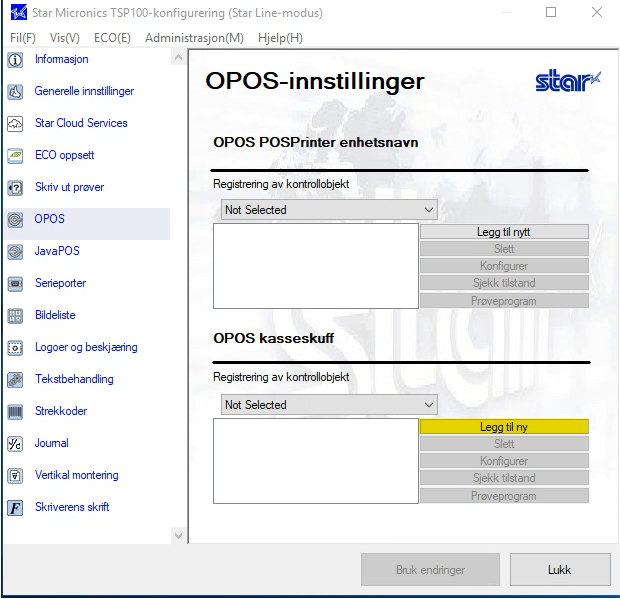Screen dimensions: 620x599
Task: Go to Vertikal montering
Action: click(x=76, y=475)
